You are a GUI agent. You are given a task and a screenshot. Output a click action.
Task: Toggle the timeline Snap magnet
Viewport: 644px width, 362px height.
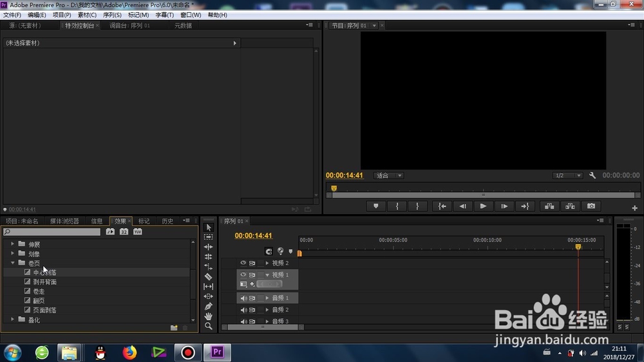(x=269, y=251)
